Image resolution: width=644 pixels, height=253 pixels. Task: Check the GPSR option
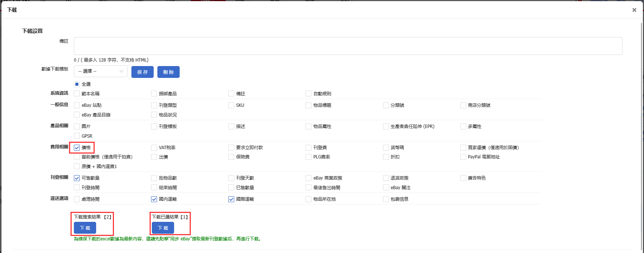tap(77, 136)
